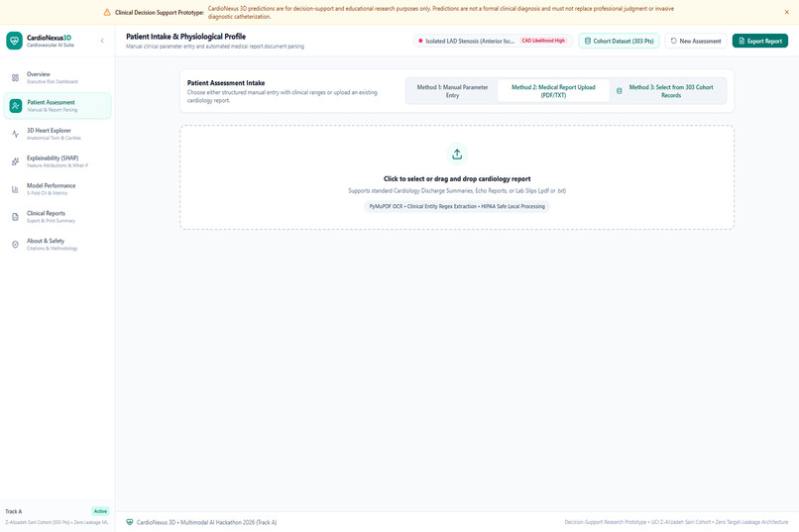
Task: Select Method 2: Medical Report Upload tab
Action: point(553,91)
